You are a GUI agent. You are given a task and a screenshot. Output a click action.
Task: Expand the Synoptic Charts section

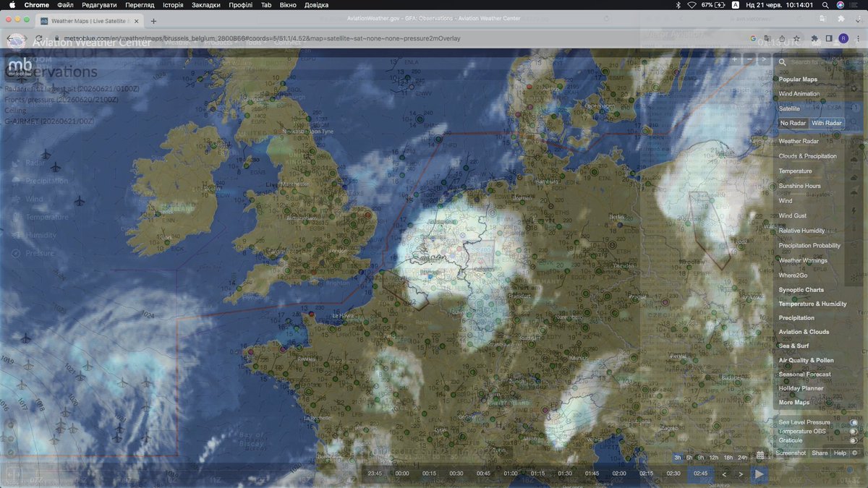(801, 290)
